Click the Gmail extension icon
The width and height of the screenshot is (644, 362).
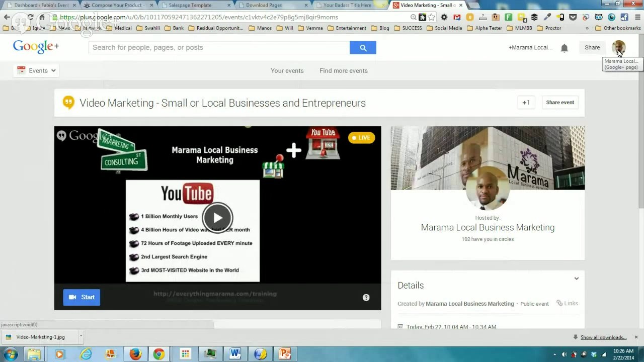pyautogui.click(x=457, y=17)
